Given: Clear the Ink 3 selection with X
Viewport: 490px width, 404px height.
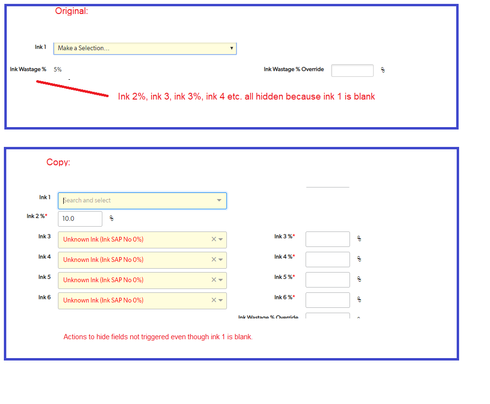Looking at the screenshot, I should pyautogui.click(x=214, y=239).
